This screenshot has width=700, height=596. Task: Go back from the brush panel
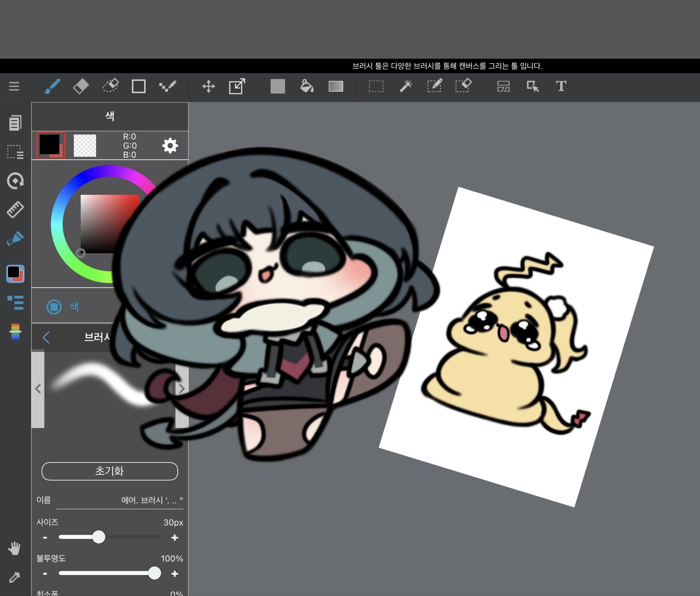(x=46, y=337)
